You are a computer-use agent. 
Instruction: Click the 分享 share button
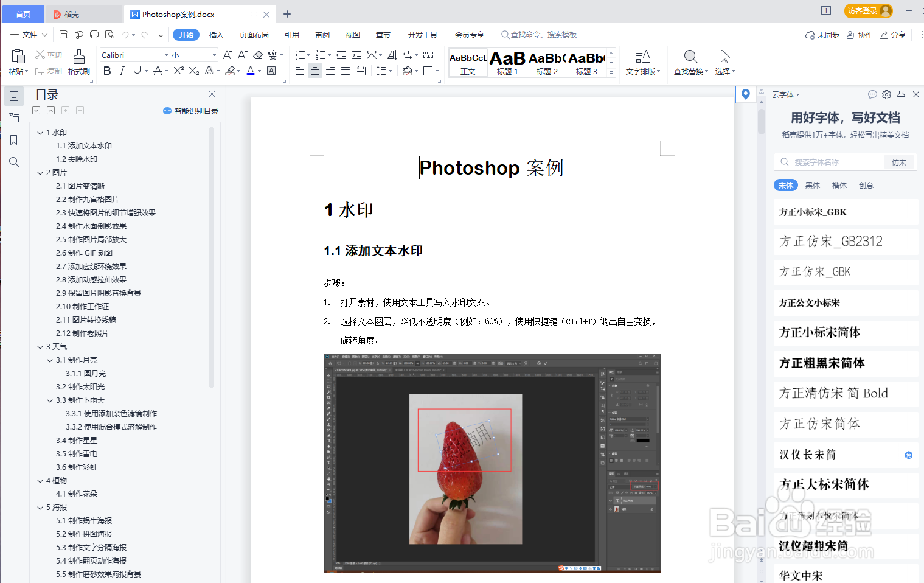[x=893, y=35]
